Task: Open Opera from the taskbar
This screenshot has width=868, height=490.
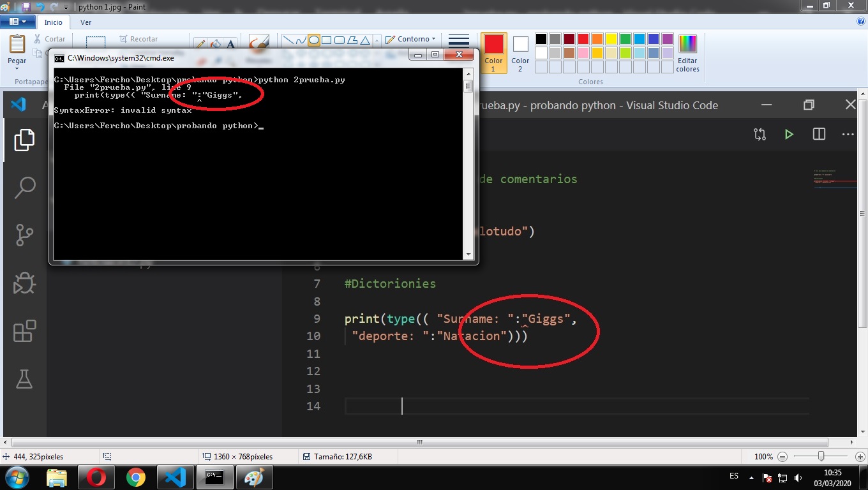Action: pyautogui.click(x=96, y=477)
